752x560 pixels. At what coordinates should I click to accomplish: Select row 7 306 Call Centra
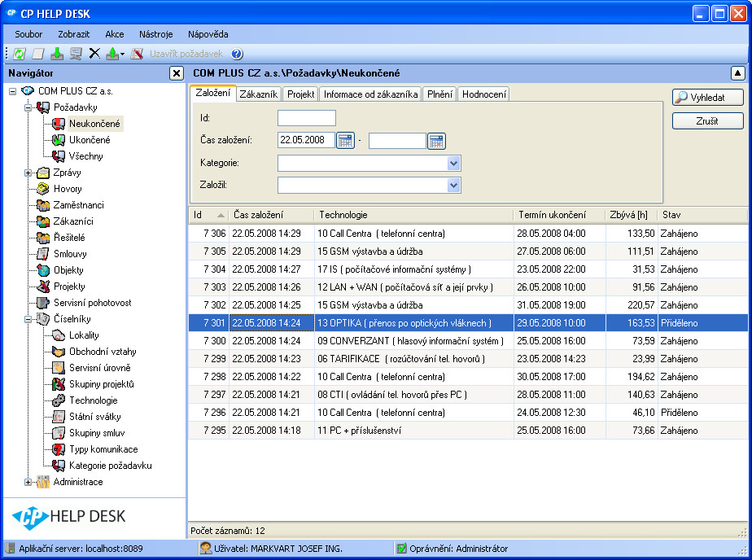coord(468,234)
